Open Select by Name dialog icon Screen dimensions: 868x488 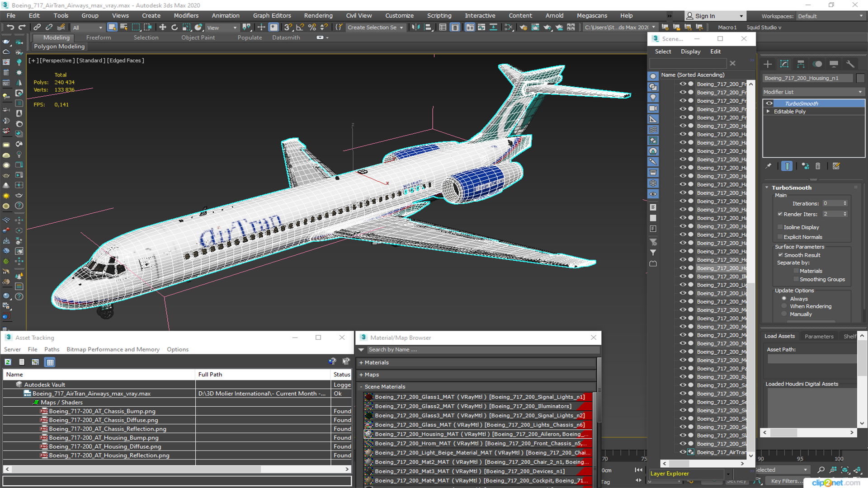point(124,28)
